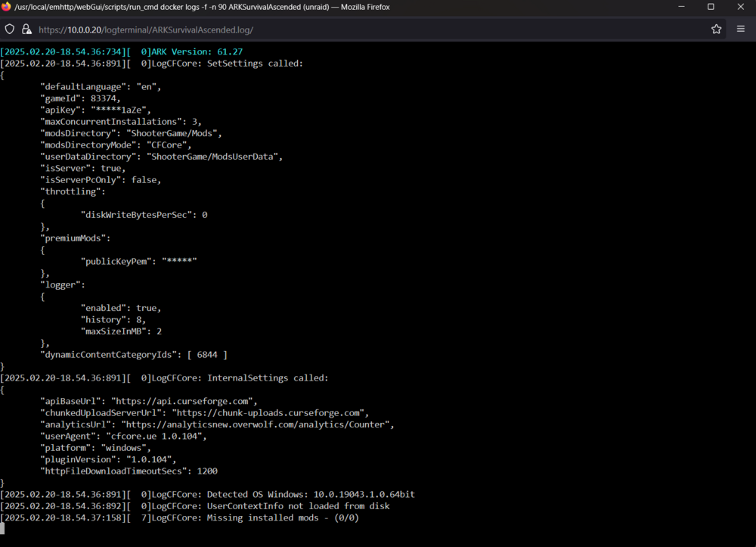Click the "premiumMods" key line
This screenshot has height=547, width=756.
tap(75, 238)
